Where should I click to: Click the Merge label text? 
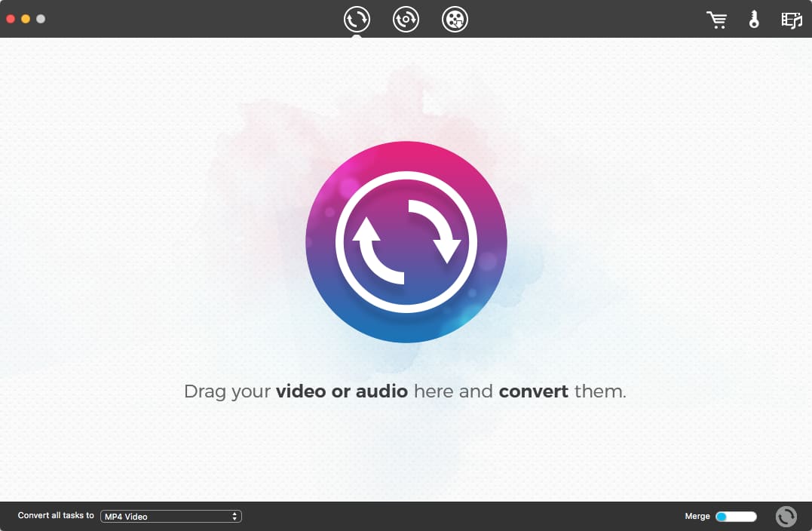697,517
